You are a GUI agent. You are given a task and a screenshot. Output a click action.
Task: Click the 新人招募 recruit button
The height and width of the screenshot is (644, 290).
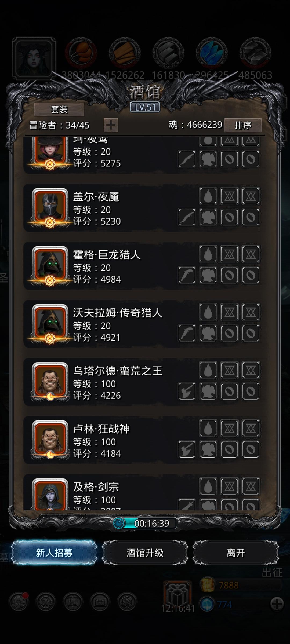(x=54, y=553)
